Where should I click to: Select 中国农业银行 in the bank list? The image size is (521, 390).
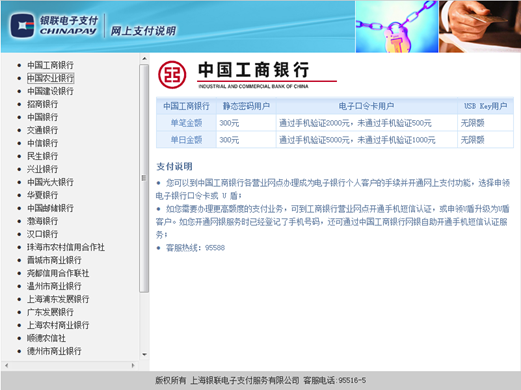[50, 78]
